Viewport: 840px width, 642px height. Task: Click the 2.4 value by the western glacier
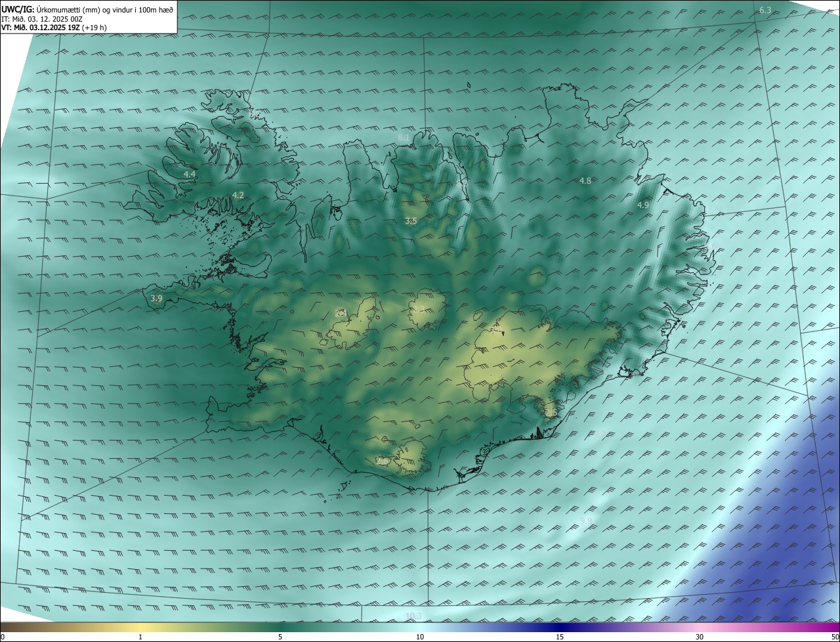click(341, 313)
